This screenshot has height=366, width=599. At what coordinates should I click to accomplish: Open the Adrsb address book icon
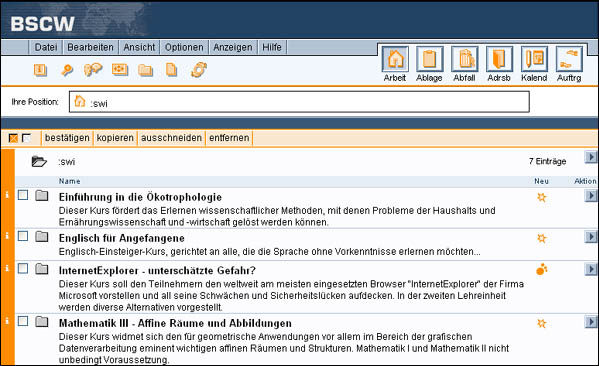coord(499,59)
